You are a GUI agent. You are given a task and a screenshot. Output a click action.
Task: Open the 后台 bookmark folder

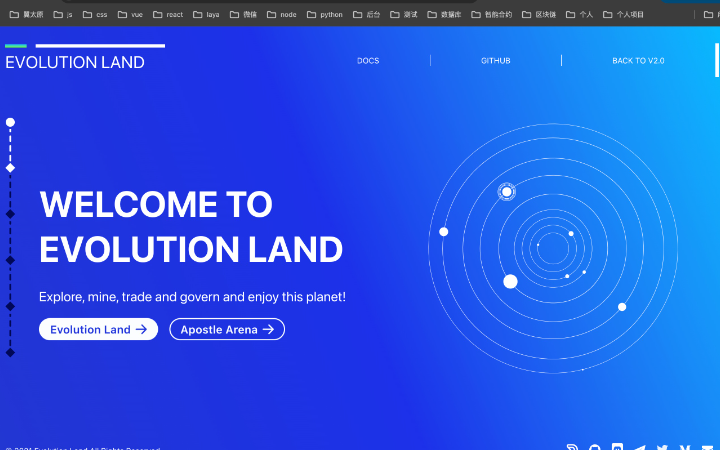coord(366,15)
